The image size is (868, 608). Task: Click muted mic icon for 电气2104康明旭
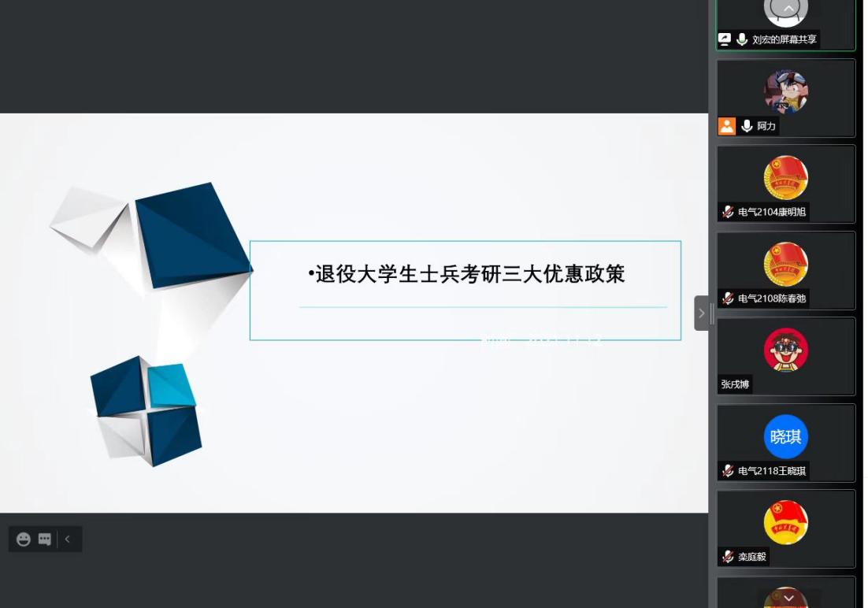(x=728, y=212)
